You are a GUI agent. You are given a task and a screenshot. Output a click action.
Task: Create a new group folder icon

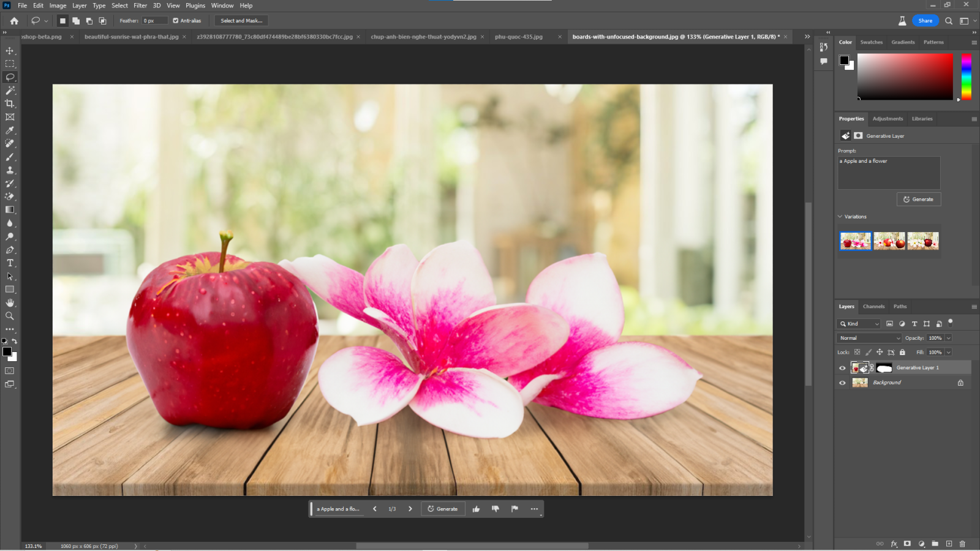pos(935,544)
